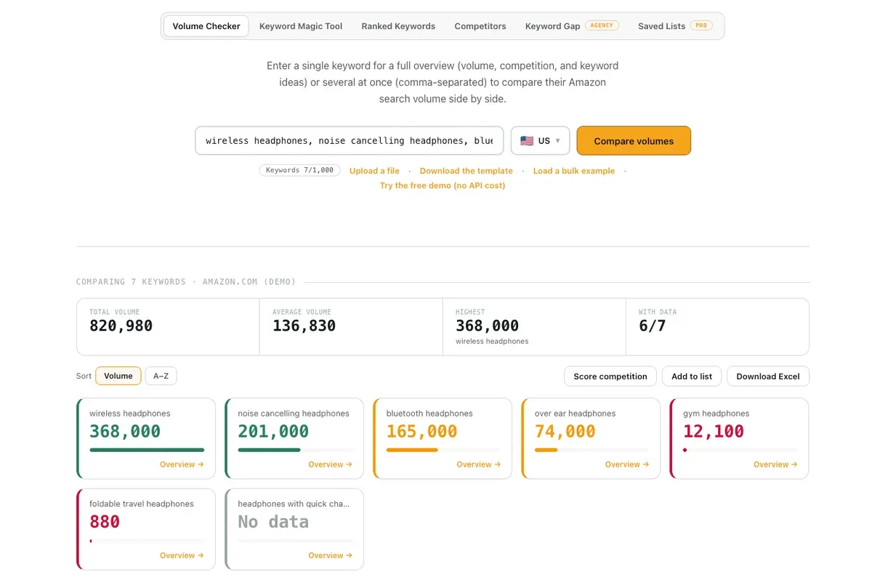
Task: Click the gym headphones card title
Action: pos(716,414)
